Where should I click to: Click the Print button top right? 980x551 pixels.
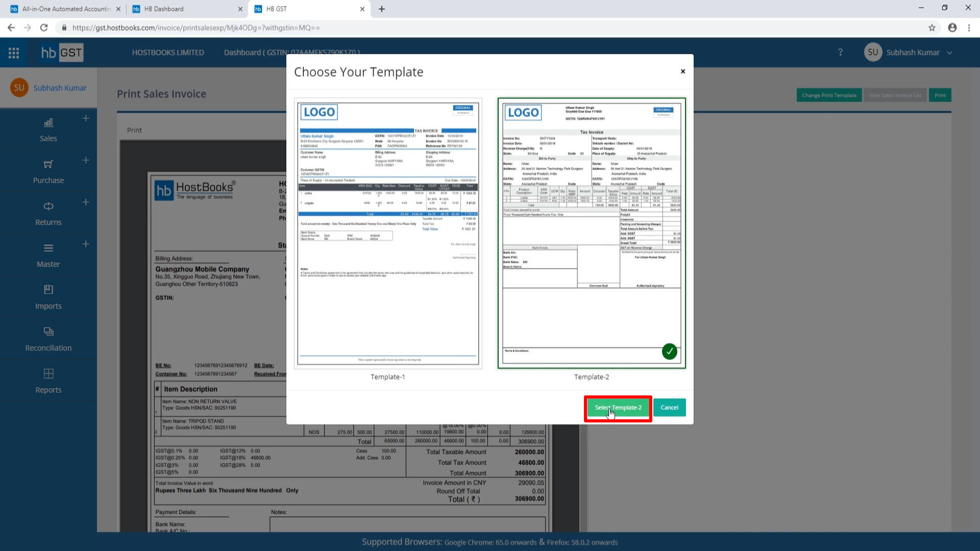[x=940, y=95]
